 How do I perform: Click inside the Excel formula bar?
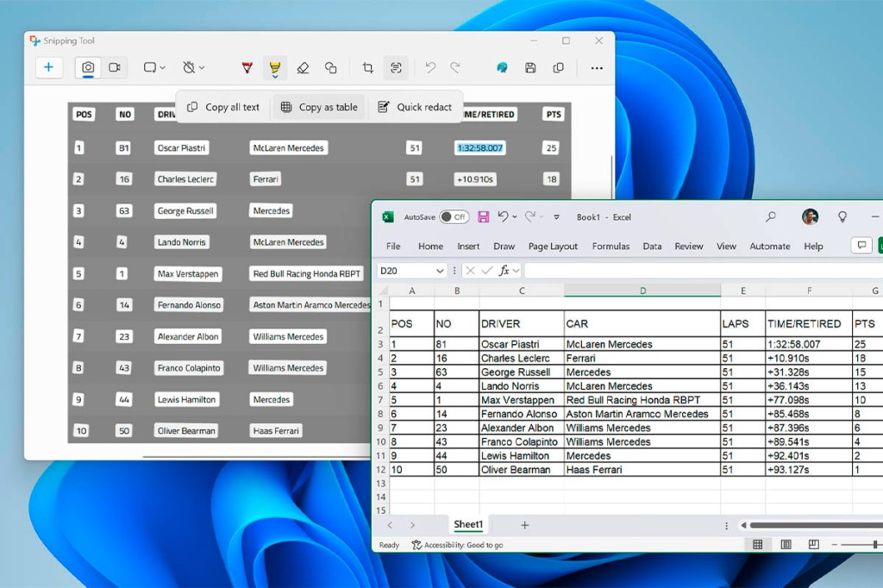[703, 271]
